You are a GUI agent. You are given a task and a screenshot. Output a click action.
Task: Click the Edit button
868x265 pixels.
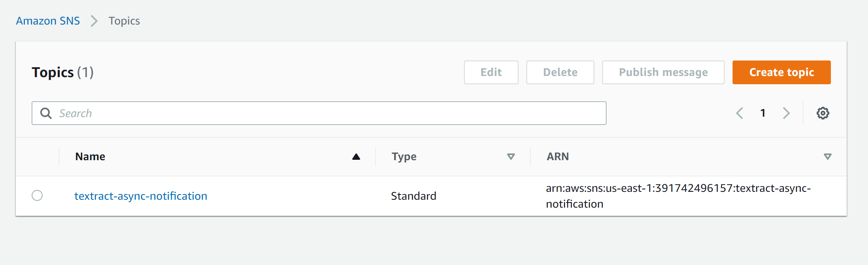(491, 72)
